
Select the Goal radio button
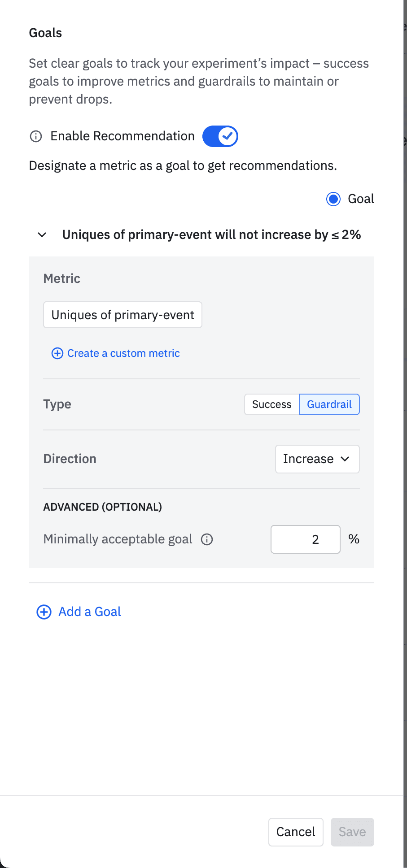(x=333, y=199)
